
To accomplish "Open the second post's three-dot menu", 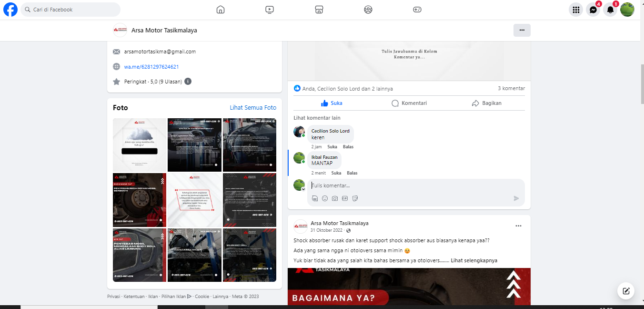I will click(519, 226).
